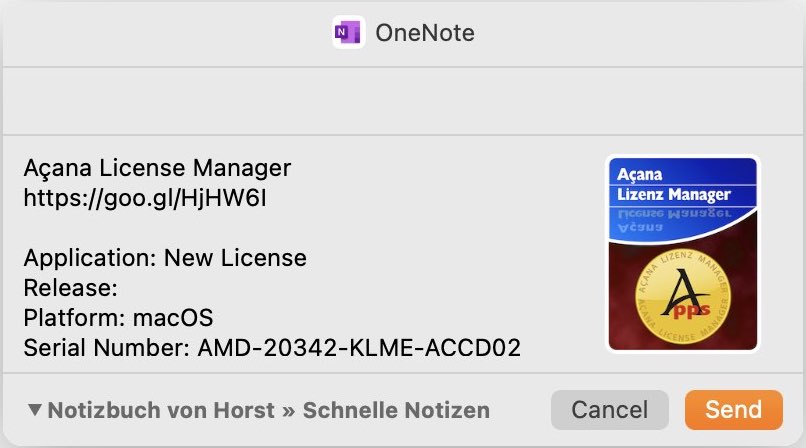Place cursor on the Release: line
The height and width of the screenshot is (448, 806).
71,288
